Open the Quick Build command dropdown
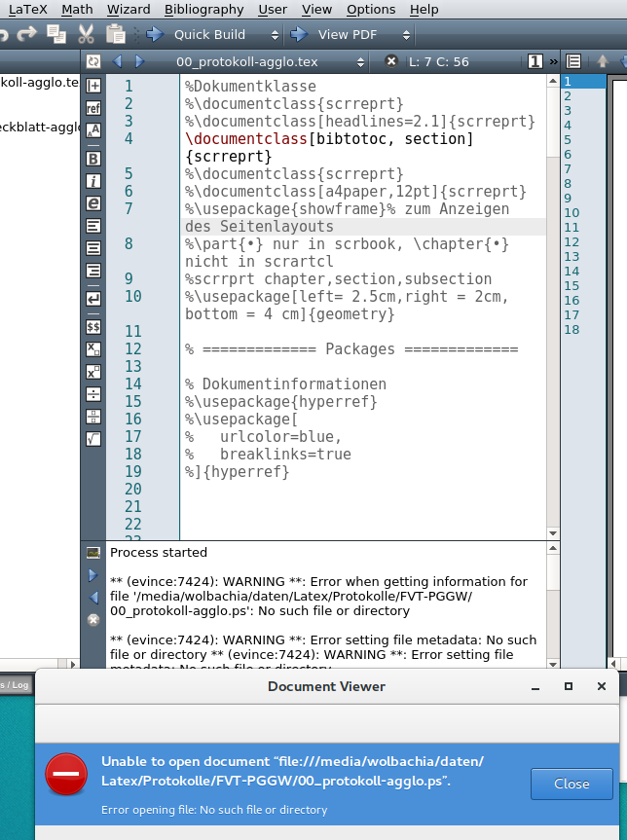 (274, 35)
